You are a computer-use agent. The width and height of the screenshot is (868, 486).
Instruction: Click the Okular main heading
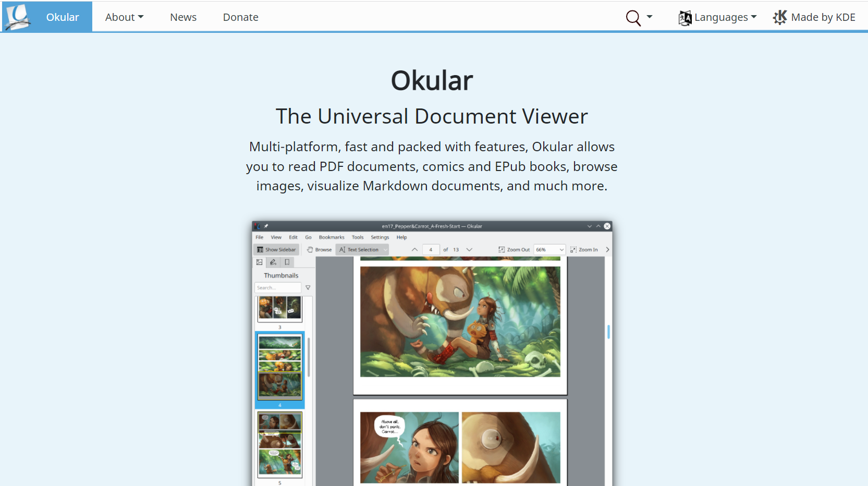[x=432, y=81]
